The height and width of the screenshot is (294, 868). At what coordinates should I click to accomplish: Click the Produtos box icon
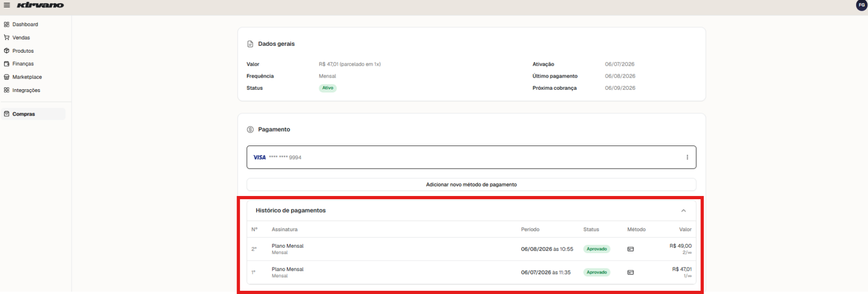pyautogui.click(x=6, y=51)
